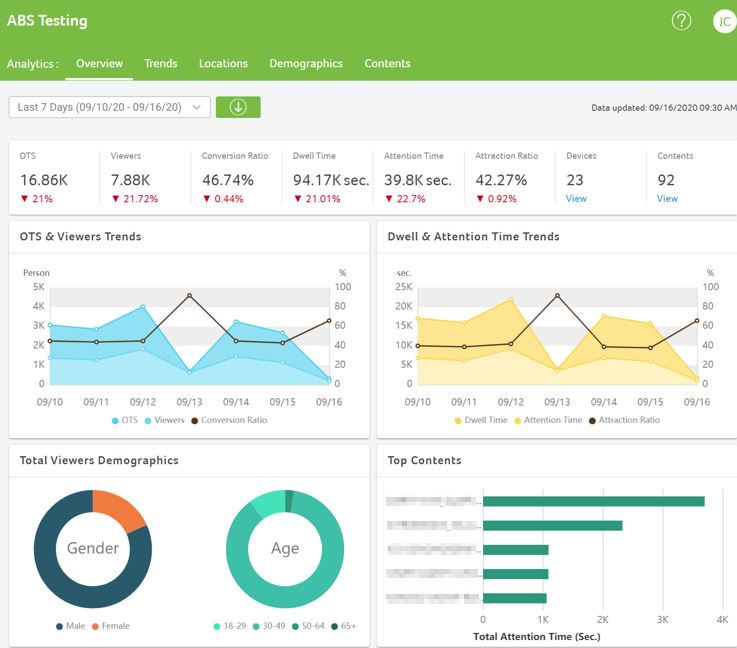Screen dimensions: 737x648
Task: Click the longest bar in Top Contents
Action: point(594,501)
